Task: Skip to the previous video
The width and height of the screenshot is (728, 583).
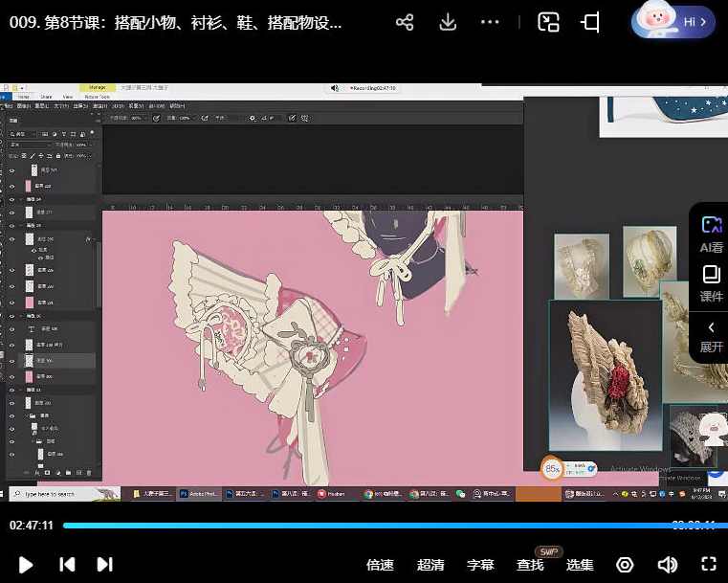Action: point(67,565)
